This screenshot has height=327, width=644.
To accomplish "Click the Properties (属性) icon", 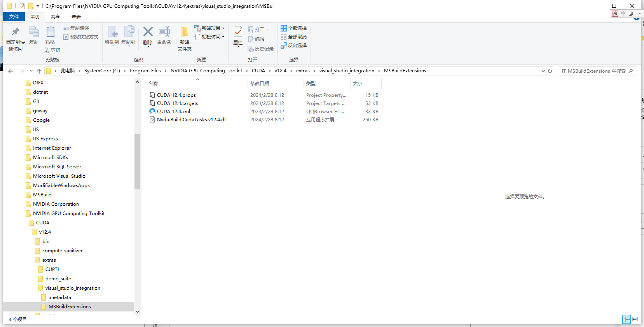I will [238, 35].
